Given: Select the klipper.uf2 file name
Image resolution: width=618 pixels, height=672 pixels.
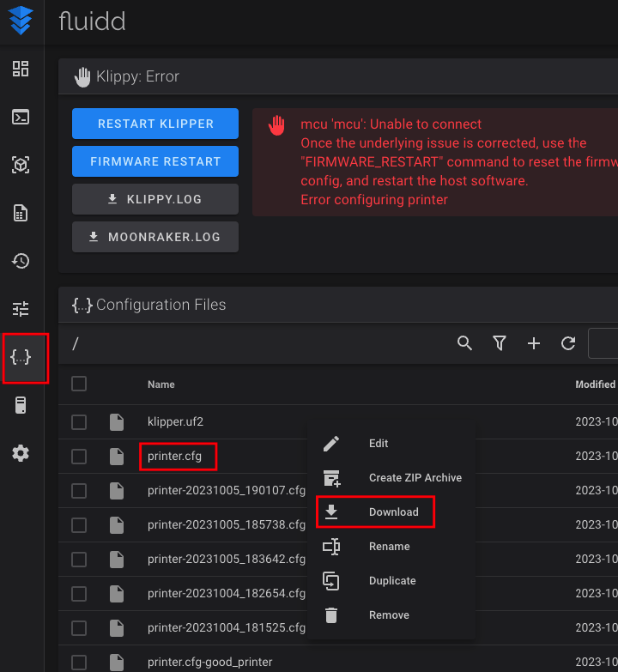Looking at the screenshot, I should point(175,421).
